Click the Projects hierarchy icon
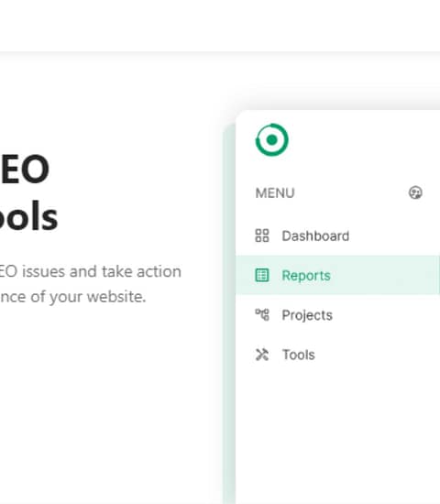The height and width of the screenshot is (504, 440). 262,314
